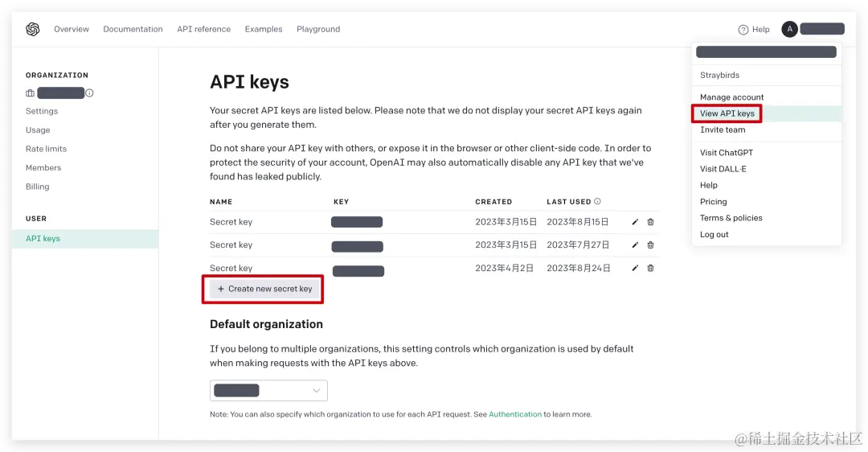Click the KEY column header
This screenshot has height=452, width=868.
point(341,202)
